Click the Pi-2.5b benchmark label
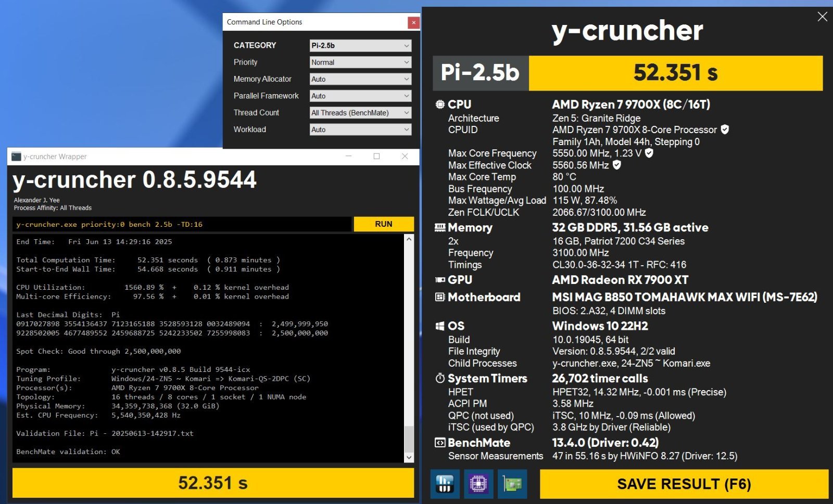The width and height of the screenshot is (833, 504). (x=481, y=73)
